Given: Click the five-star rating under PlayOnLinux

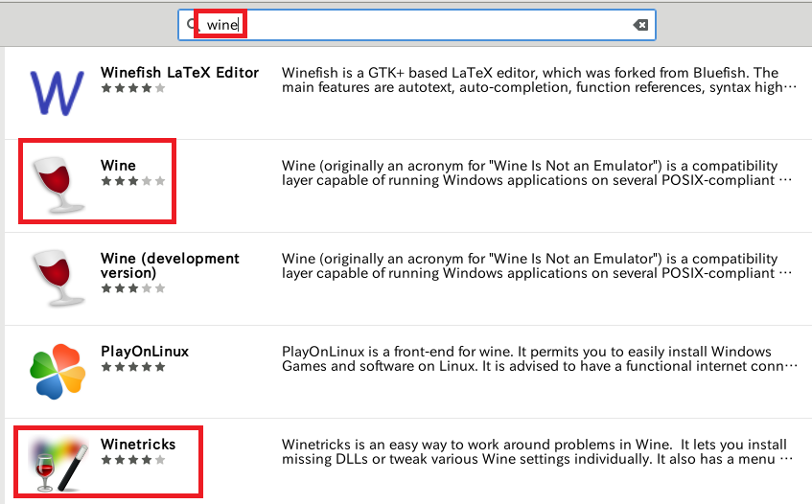Looking at the screenshot, I should point(133,367).
